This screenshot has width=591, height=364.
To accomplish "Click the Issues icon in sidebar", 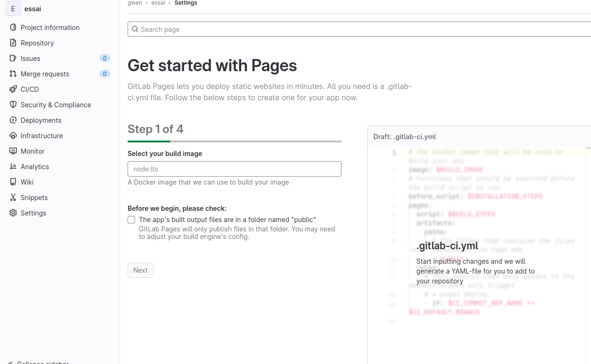I will coord(13,59).
